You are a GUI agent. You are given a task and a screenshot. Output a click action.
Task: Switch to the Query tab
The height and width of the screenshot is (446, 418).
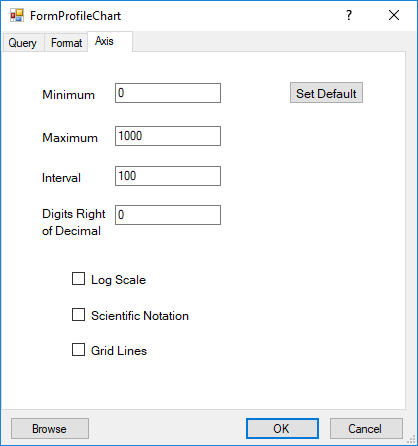coord(23,43)
